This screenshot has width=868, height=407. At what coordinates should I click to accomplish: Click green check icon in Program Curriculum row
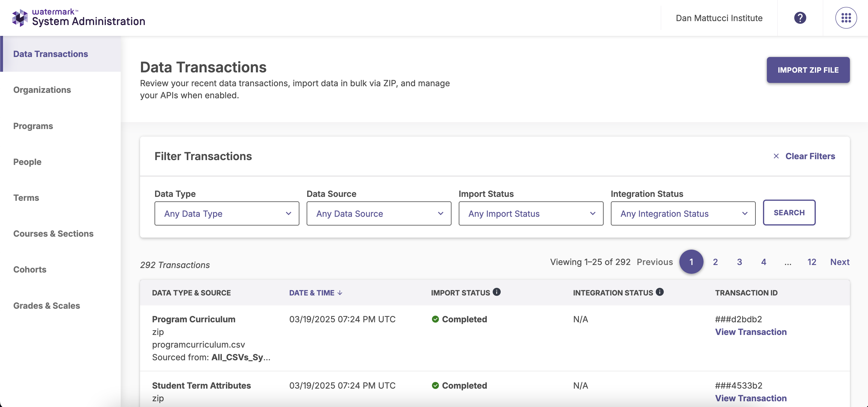click(435, 319)
